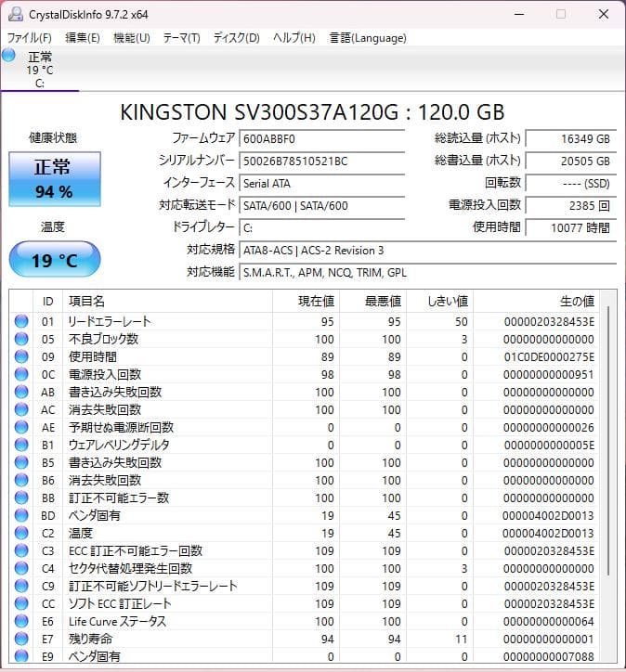The height and width of the screenshot is (672, 626).
Task: Click status icon for C4 セクタ代替処理発生回数
Action: point(21,568)
